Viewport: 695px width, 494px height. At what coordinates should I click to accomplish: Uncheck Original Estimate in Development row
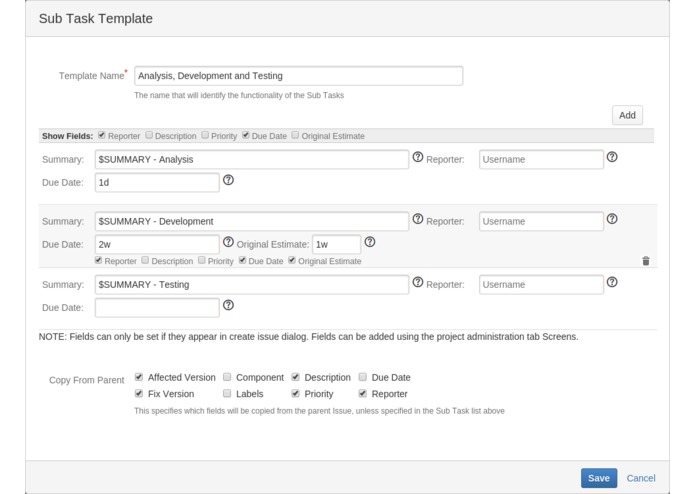coord(292,261)
